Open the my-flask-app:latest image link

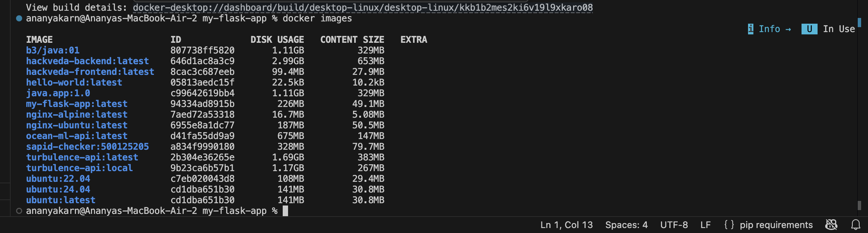point(76,104)
